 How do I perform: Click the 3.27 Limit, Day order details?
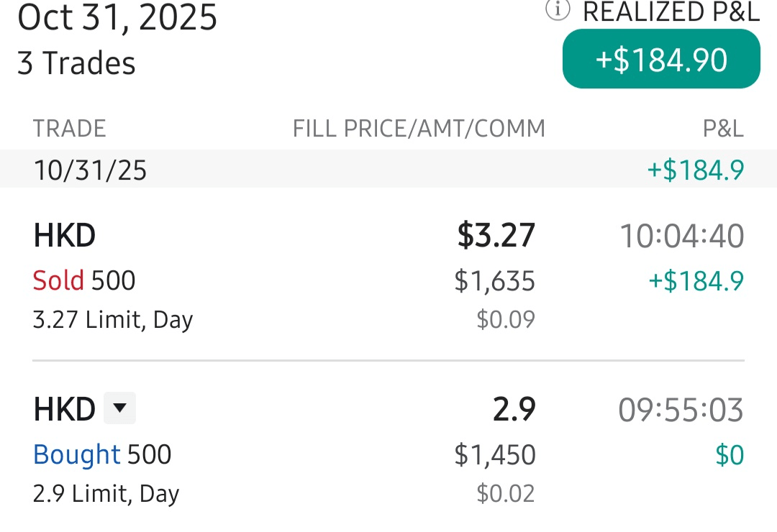point(113,319)
